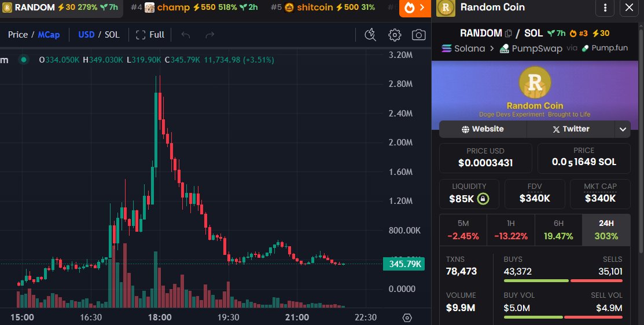Click the VOLUME value $9.9M
This screenshot has width=644, height=325.
coord(461,308)
